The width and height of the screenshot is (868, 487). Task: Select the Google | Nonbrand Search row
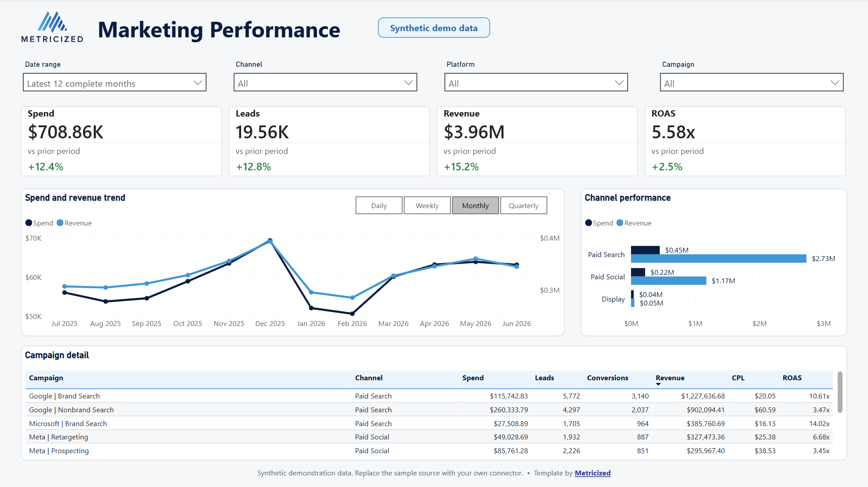tap(429, 410)
